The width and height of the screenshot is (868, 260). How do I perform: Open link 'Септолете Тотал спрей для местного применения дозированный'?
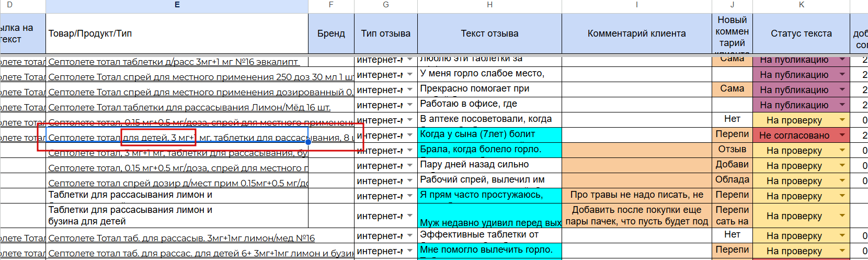click(201, 92)
